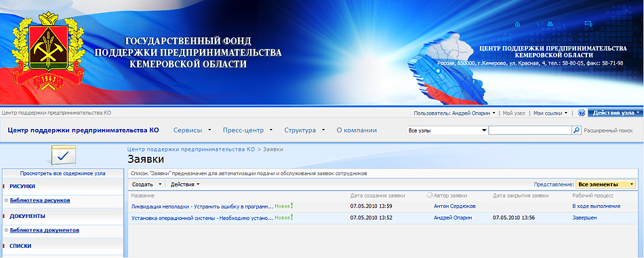Click the small top-left Центр поддержки предпринимательства КО text
Viewport: 644px width, 258px height.
tap(56, 113)
